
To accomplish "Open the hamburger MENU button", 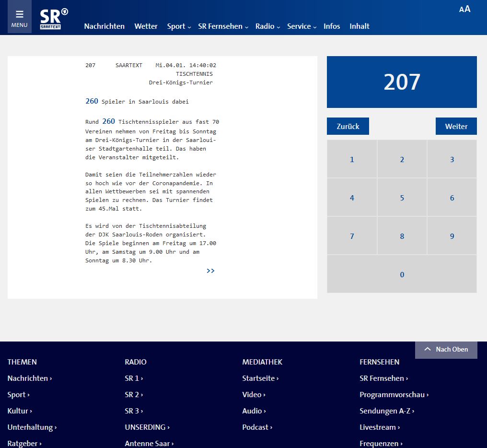I will pos(20,17).
